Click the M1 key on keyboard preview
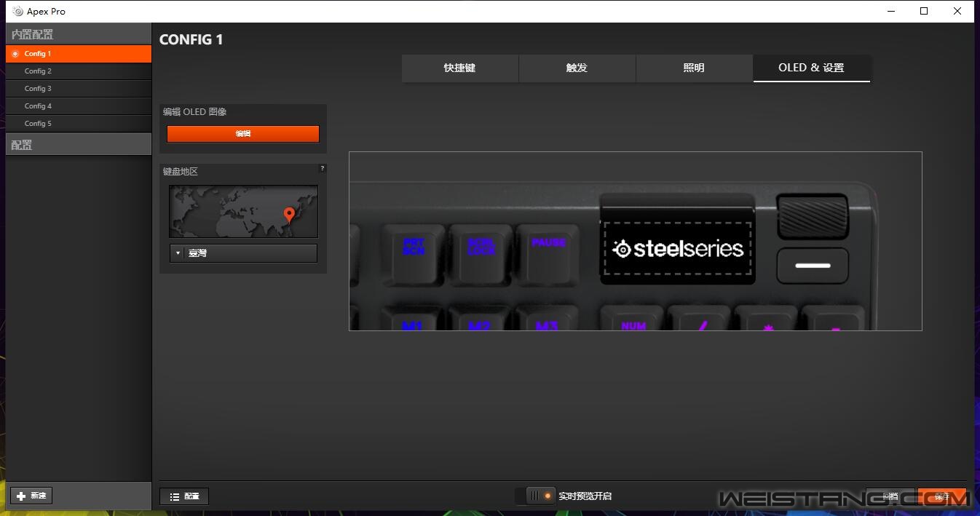 coord(412,319)
